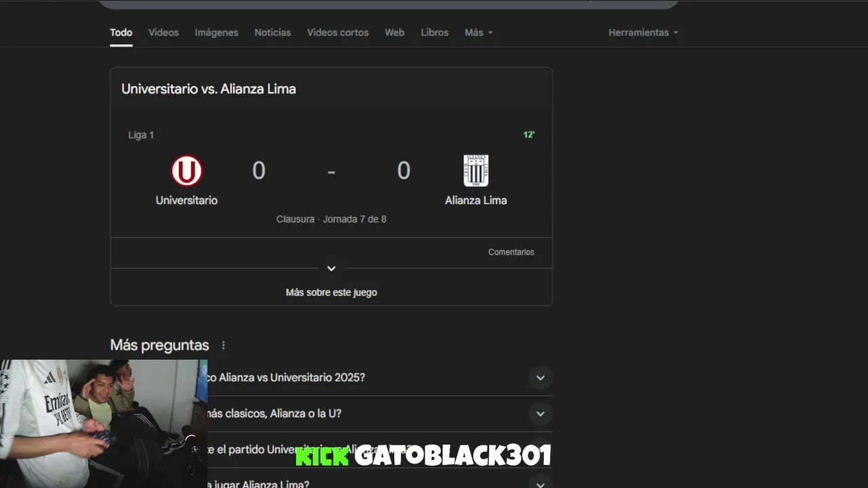Click the Más preguntas heading
868x488 pixels.
159,346
